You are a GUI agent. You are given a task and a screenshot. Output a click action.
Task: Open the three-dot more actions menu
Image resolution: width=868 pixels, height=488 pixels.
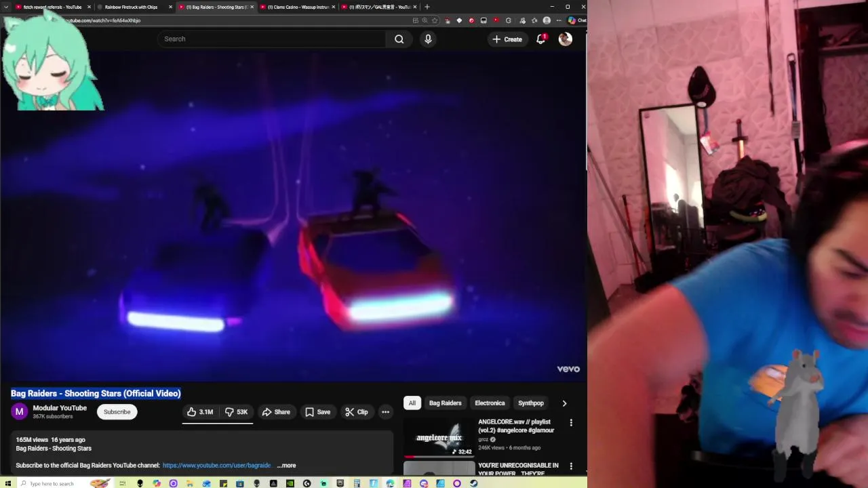click(x=385, y=412)
